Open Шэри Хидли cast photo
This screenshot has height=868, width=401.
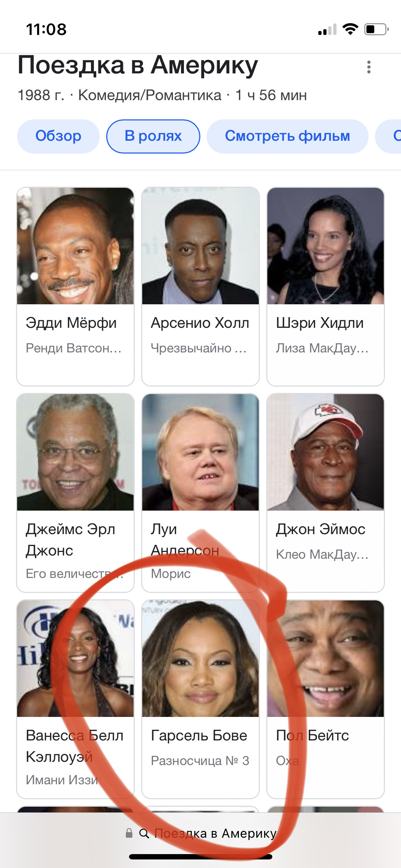coord(325,246)
